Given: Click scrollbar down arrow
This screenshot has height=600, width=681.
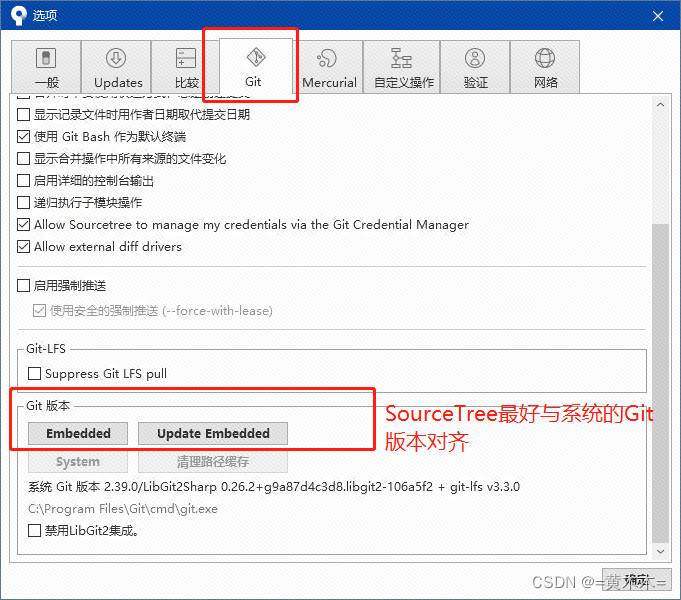Looking at the screenshot, I should click(x=661, y=551).
